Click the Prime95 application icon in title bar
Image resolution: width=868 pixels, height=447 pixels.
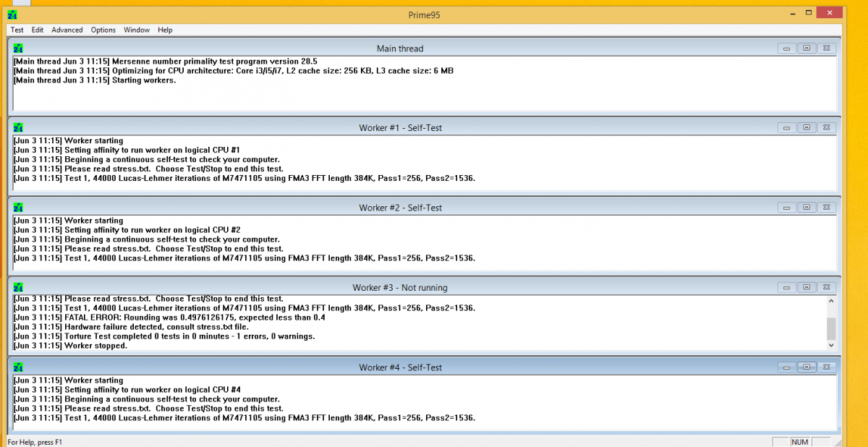pos(12,14)
